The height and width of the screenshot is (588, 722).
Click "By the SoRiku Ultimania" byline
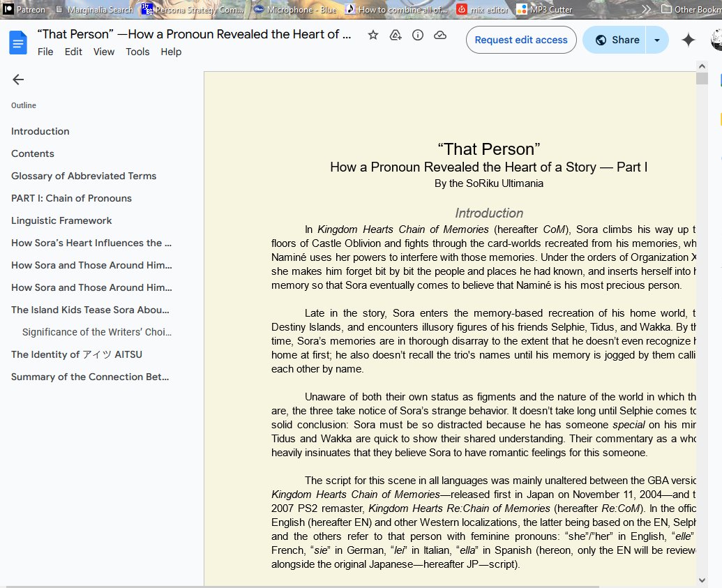coord(488,183)
